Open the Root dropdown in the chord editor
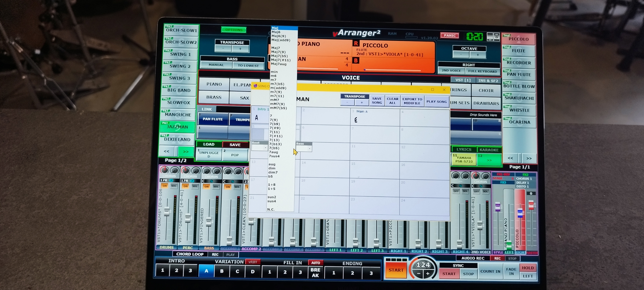This screenshot has height=290, width=644. [259, 148]
